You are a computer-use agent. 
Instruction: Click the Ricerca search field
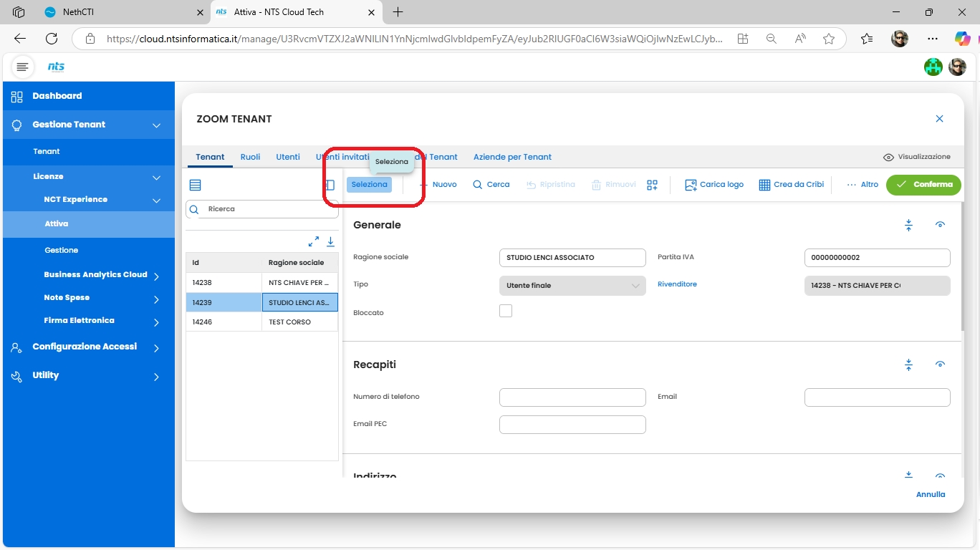tap(262, 209)
